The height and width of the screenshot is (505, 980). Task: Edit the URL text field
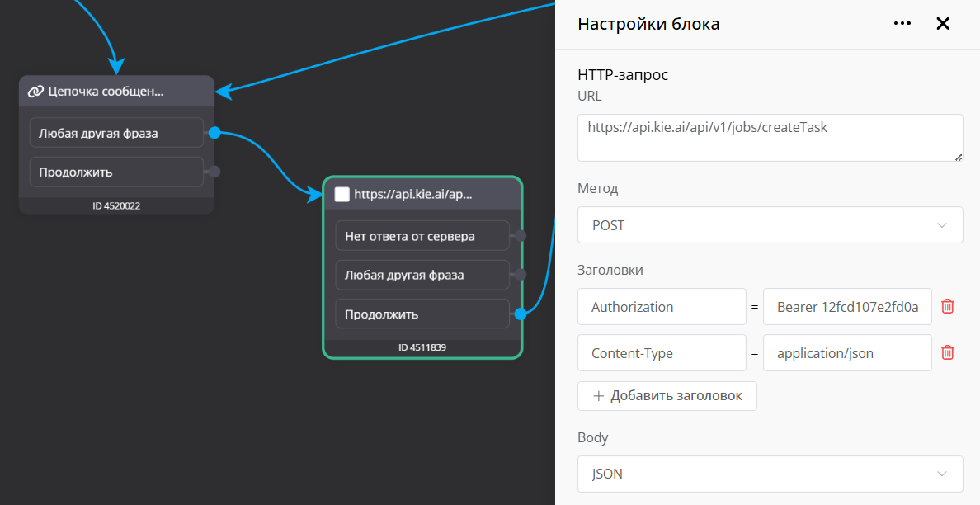pyautogui.click(x=770, y=137)
